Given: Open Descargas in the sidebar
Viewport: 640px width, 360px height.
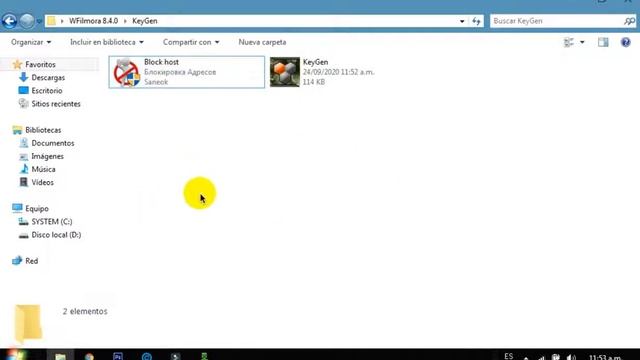Looking at the screenshot, I should coord(48,78).
